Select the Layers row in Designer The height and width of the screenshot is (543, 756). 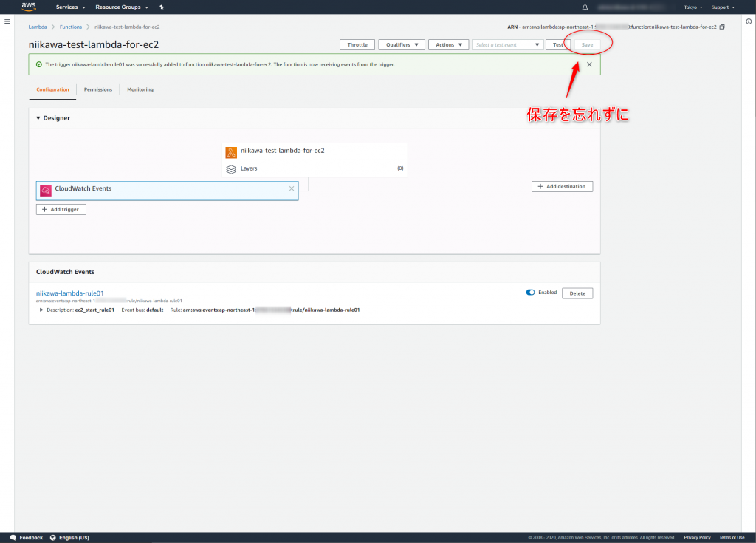pos(315,168)
